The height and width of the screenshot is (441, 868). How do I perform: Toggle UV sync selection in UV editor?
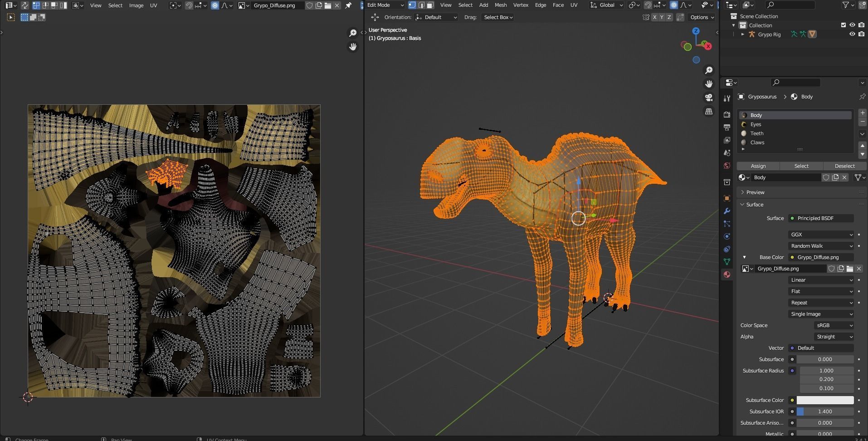click(x=24, y=5)
